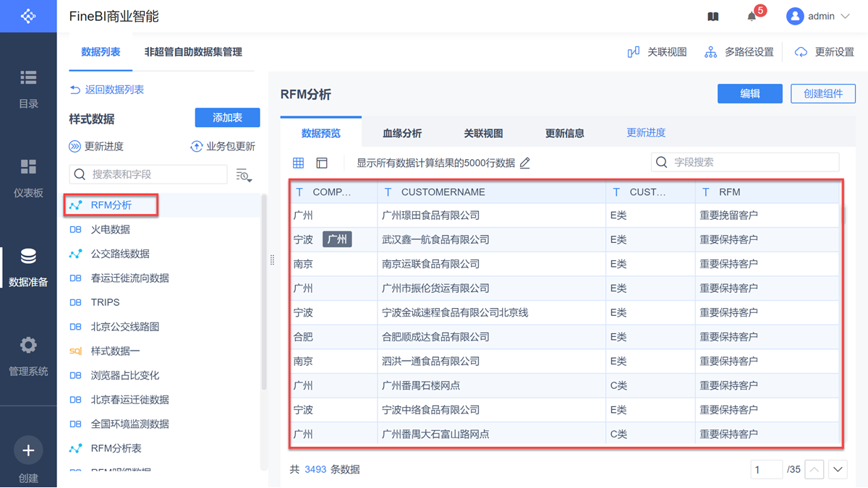868x488 pixels.
Task: Open notifications bell with 5 alerts
Action: click(752, 16)
